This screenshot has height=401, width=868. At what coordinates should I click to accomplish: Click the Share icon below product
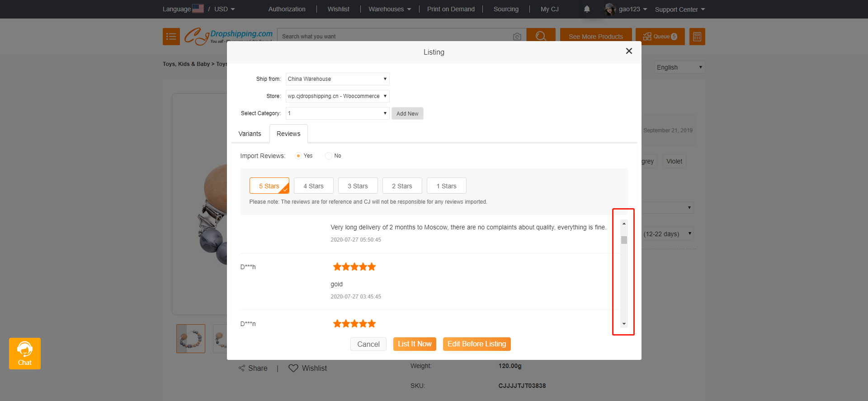tap(242, 368)
